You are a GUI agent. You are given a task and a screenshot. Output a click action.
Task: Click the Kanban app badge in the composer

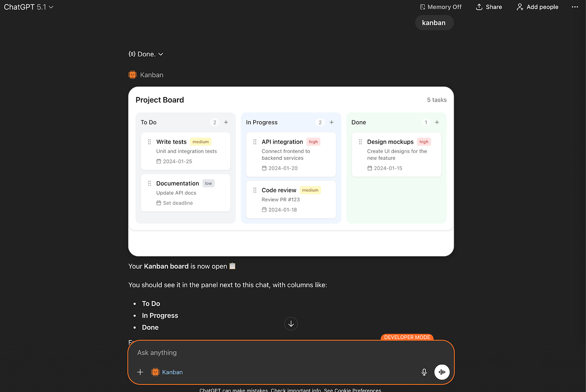(167, 372)
